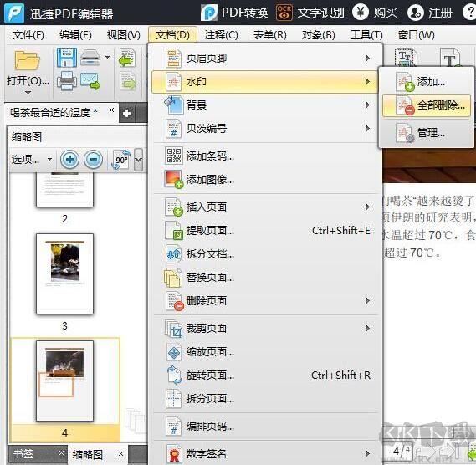The height and width of the screenshot is (465, 476).
Task: Select page 4 thumbnail
Action: coord(64,381)
